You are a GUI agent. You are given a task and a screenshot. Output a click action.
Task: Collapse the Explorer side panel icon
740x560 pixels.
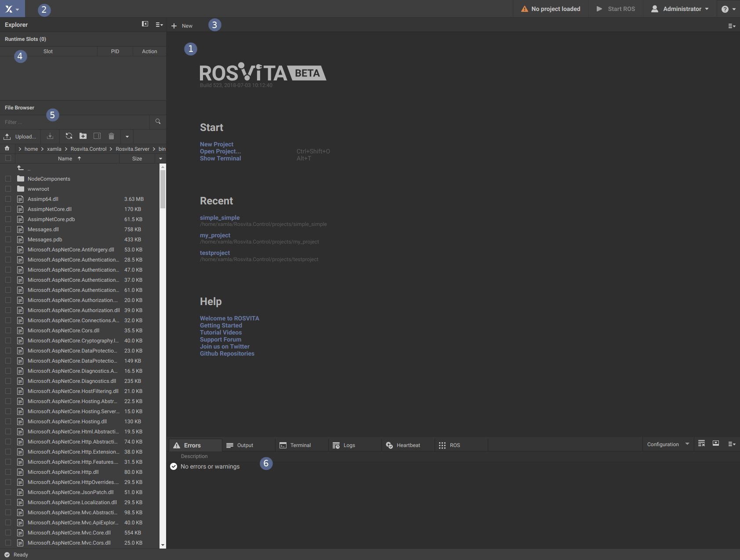pyautogui.click(x=145, y=24)
